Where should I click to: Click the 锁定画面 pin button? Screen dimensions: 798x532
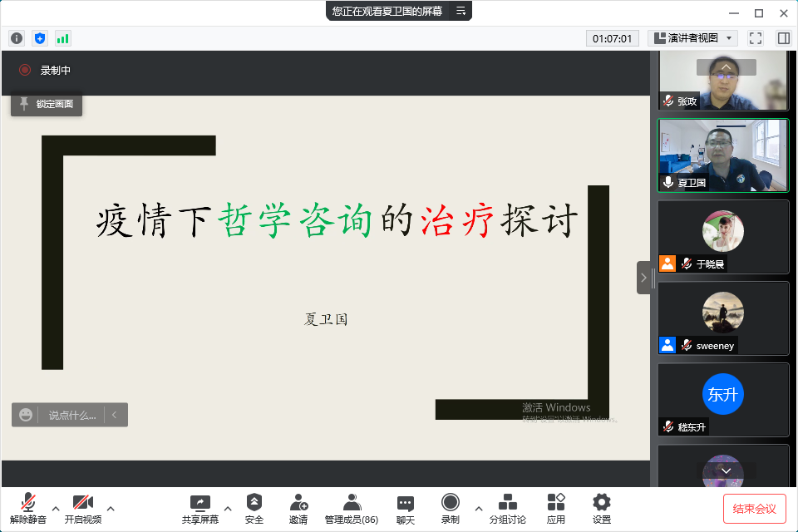(x=47, y=104)
